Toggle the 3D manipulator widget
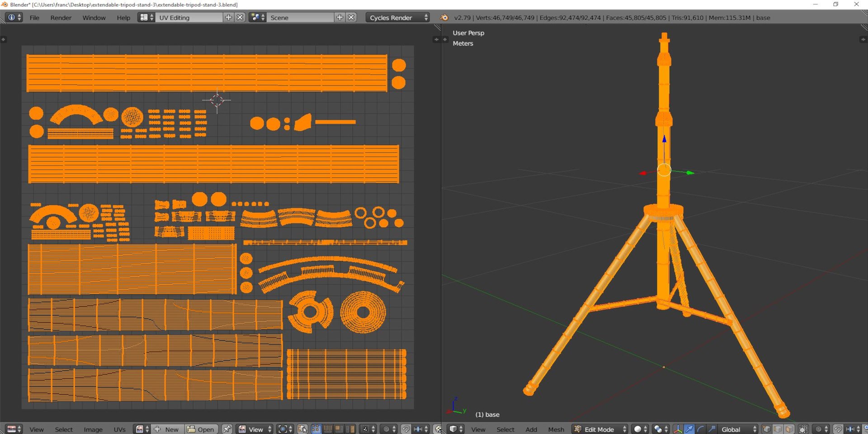Screen dimensions: 868x434 [x=678, y=429]
